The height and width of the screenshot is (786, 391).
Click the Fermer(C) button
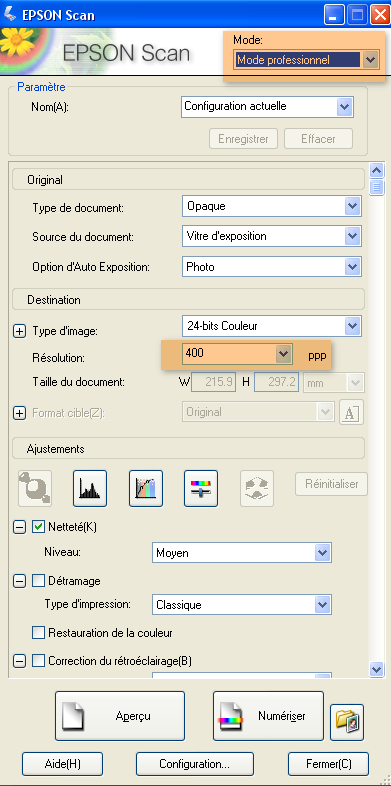click(x=328, y=764)
